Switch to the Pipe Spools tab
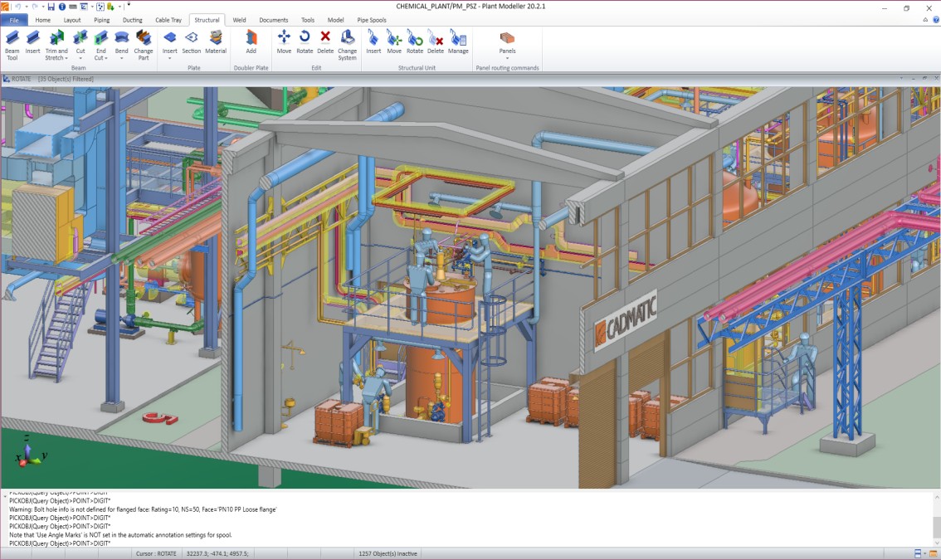The width and height of the screenshot is (941, 560). tap(372, 20)
